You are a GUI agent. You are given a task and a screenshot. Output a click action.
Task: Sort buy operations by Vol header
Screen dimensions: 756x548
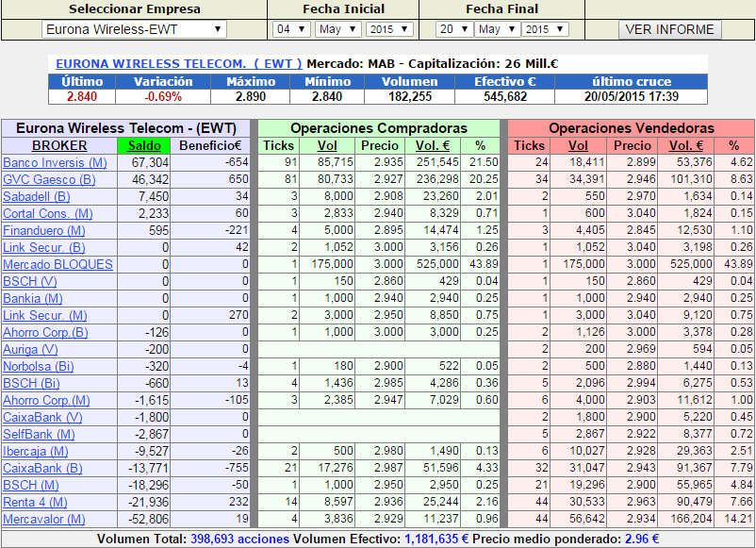coord(327,145)
